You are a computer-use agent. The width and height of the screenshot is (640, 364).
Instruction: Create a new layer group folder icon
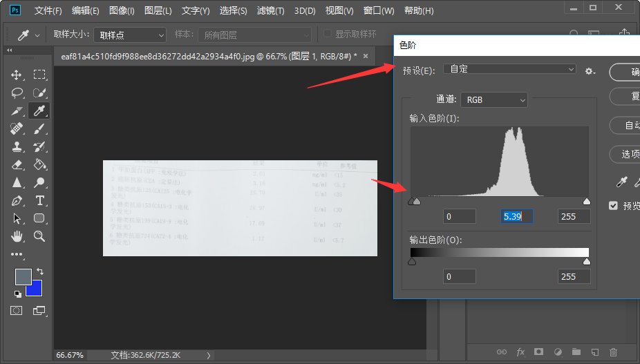pyautogui.click(x=576, y=352)
